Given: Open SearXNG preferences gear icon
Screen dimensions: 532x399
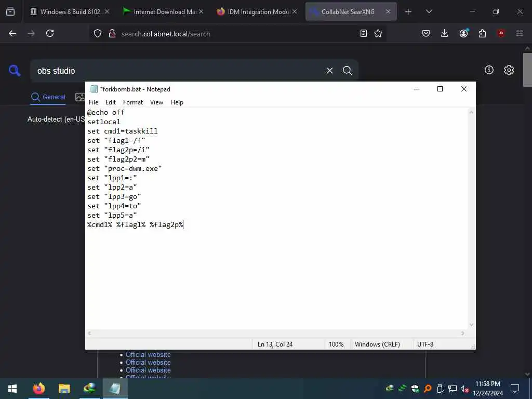Looking at the screenshot, I should pos(509,70).
